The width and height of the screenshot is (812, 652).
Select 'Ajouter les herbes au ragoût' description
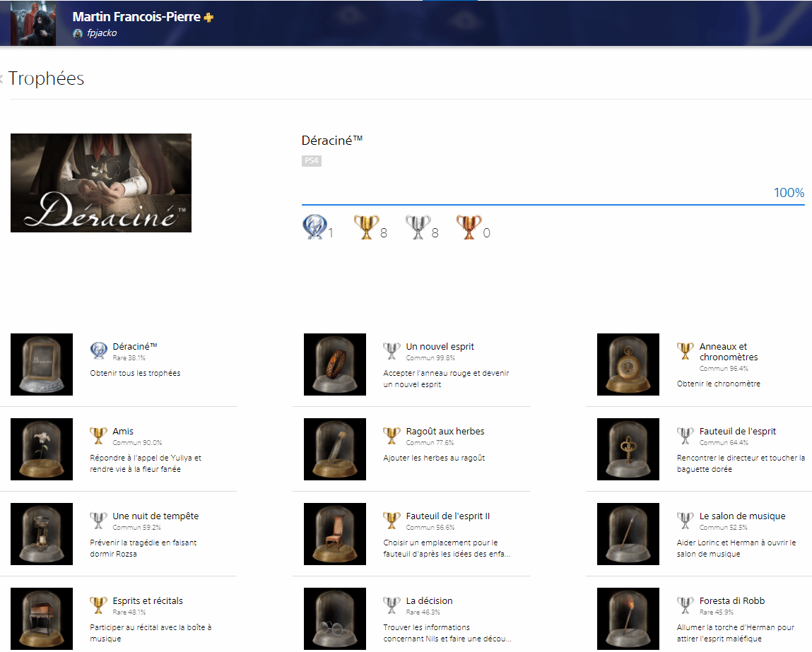(434, 458)
